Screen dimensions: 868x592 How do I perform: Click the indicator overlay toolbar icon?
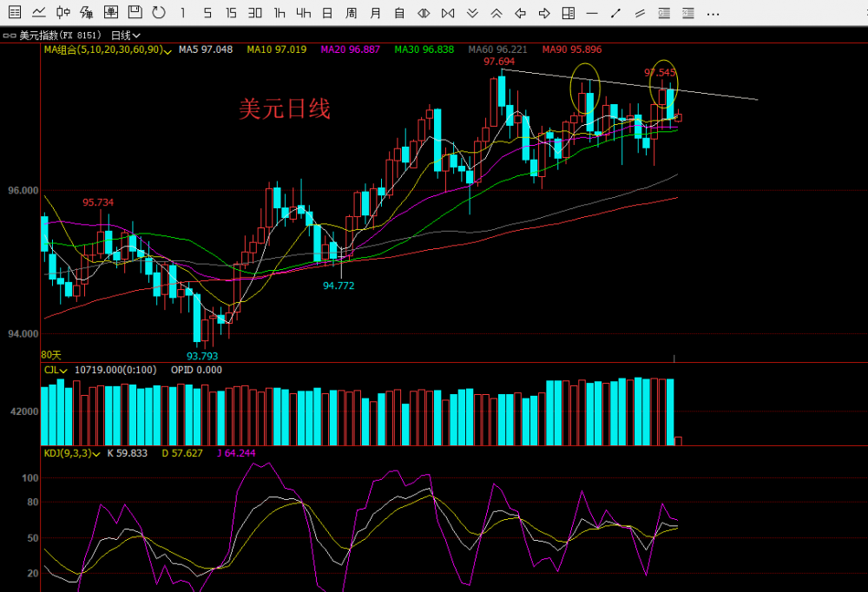pos(87,12)
